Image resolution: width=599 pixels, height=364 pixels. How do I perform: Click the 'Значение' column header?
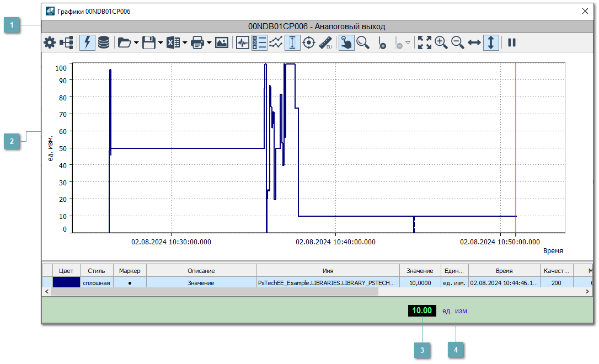420,271
